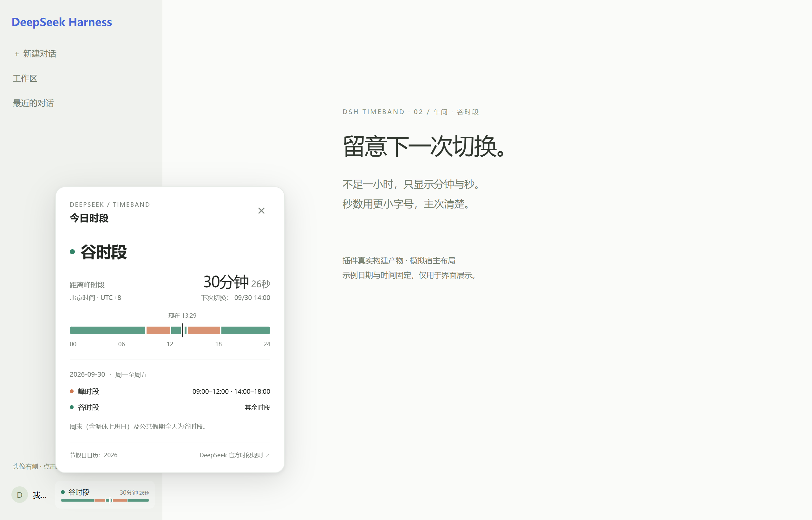Click the mini timeline bar in status chip
Viewport: 812px width, 520px height.
click(x=105, y=500)
